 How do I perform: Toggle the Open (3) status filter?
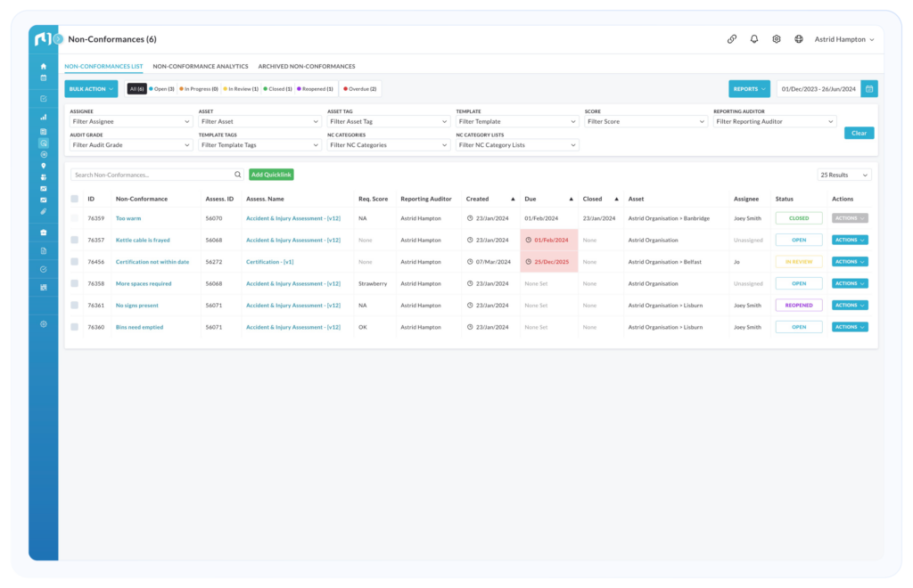point(162,89)
